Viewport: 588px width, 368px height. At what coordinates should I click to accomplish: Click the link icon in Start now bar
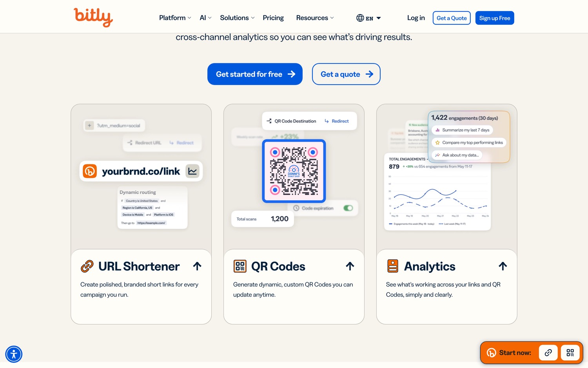tap(548, 353)
